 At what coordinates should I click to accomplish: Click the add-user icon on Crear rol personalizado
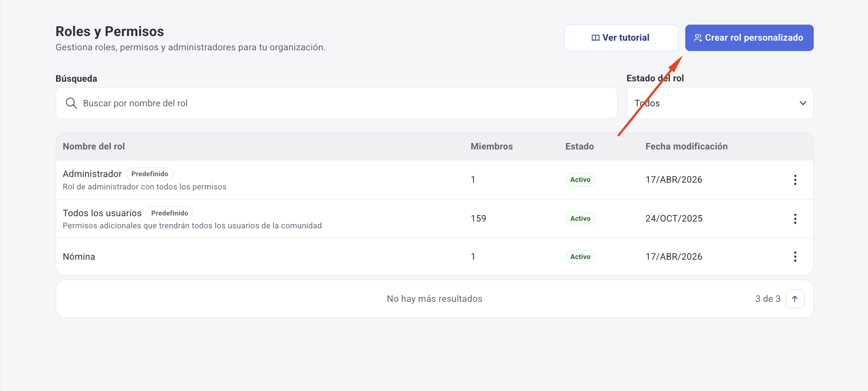[698, 37]
